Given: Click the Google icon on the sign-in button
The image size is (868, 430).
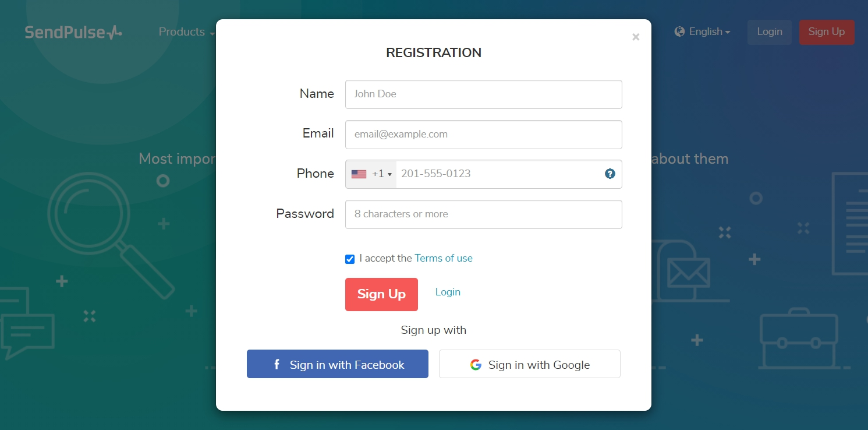Looking at the screenshot, I should tap(476, 364).
